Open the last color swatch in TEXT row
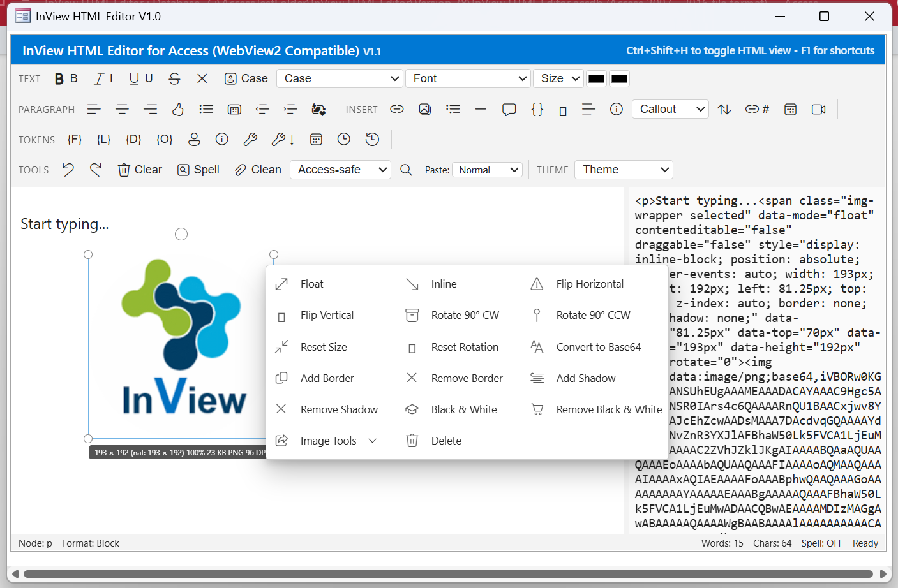Screen dimensions: 898x588 point(620,78)
